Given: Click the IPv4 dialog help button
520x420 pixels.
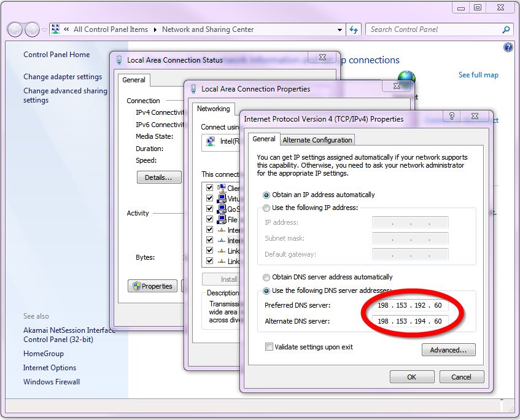Looking at the screenshot, I should point(452,117).
